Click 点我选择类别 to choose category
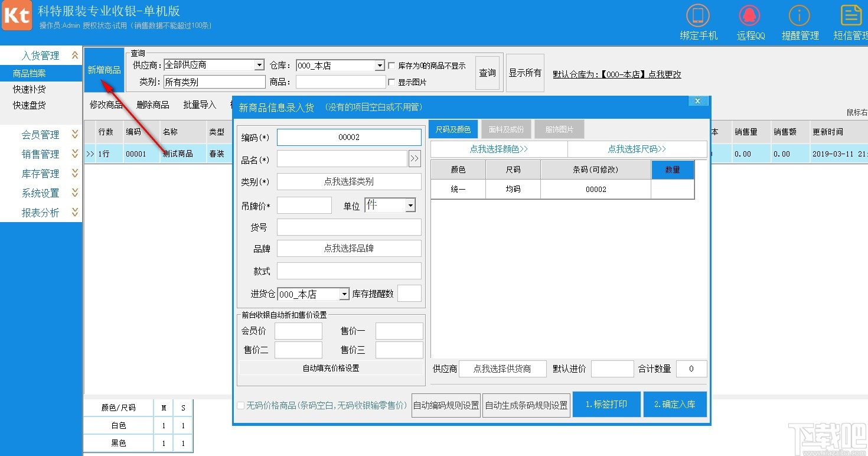 [348, 181]
